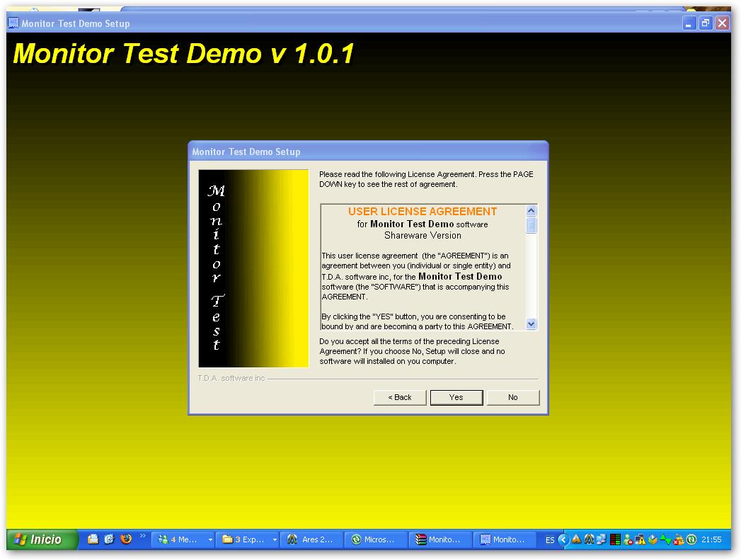Click the show desktop quick launch icon

click(93, 539)
